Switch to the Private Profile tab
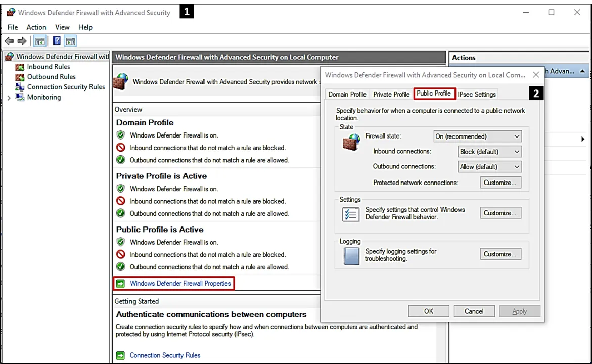 (391, 94)
